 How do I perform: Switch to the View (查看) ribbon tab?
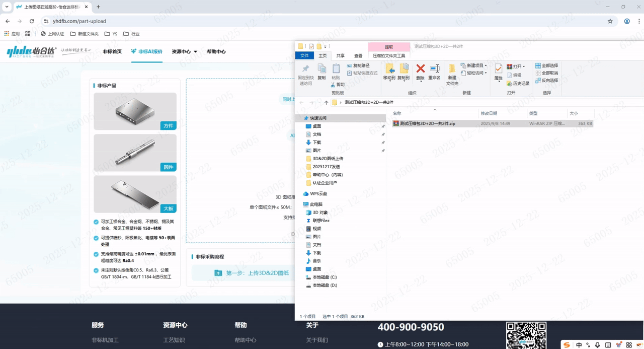358,56
